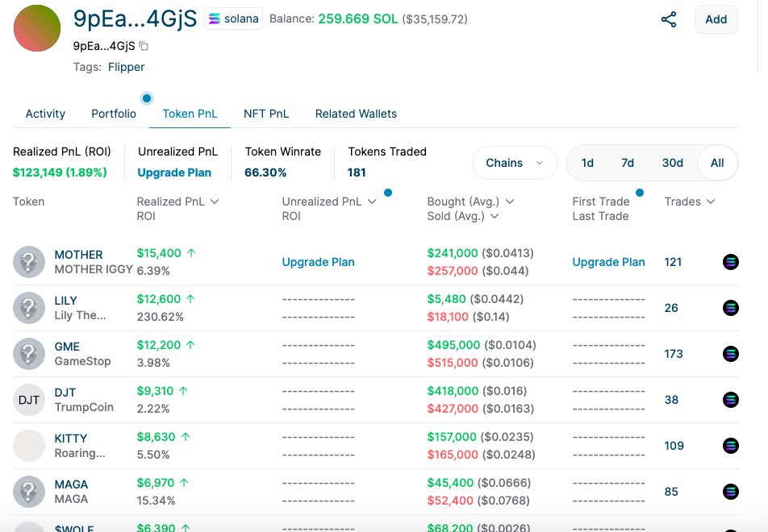Click the up arrow beside $15,400
The image size is (768, 532).
point(191,253)
